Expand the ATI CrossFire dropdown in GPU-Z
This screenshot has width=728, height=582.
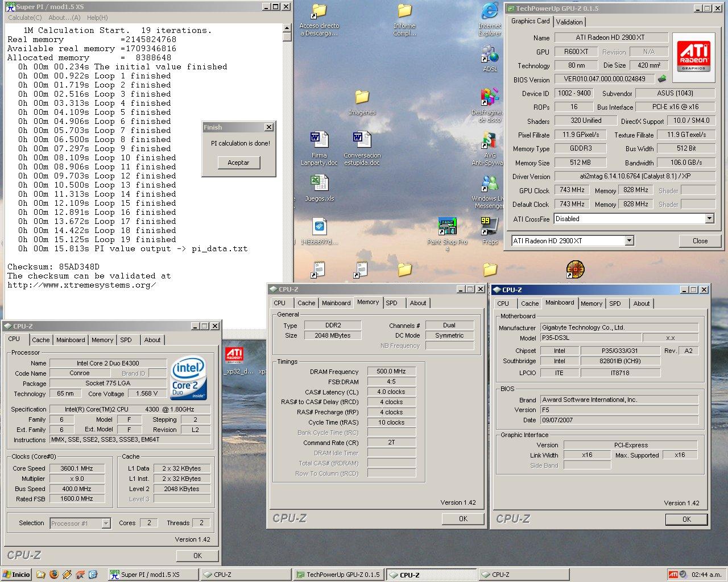click(x=709, y=219)
